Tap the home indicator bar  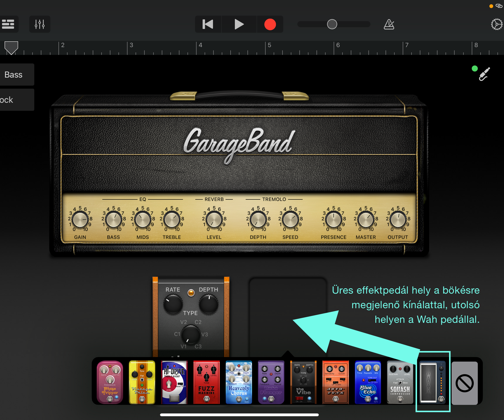[239, 415]
